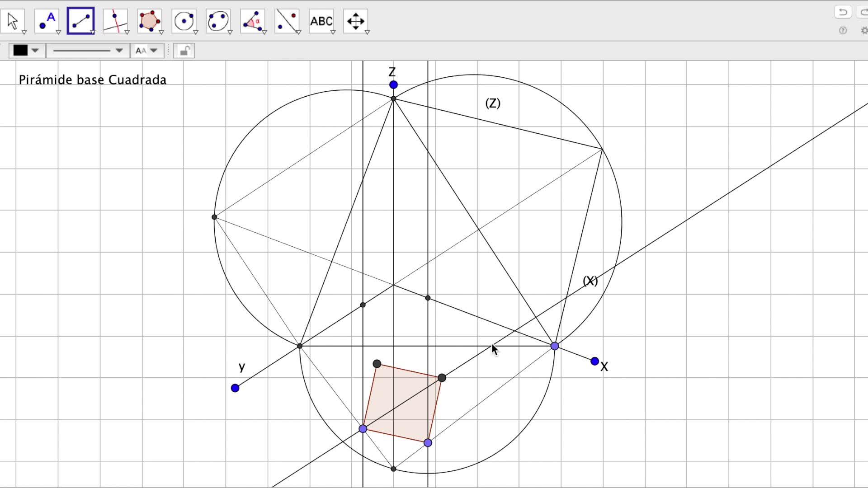
Task: Select the New Point tool
Action: coord(47,21)
